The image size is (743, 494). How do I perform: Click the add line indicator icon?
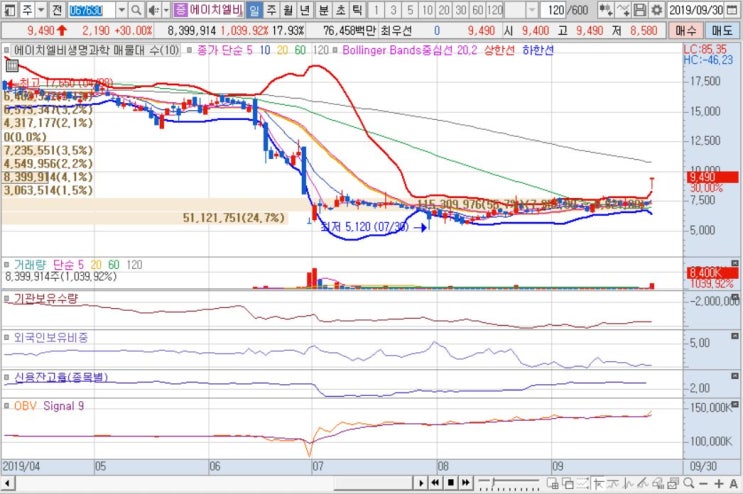pyautogui.click(x=623, y=9)
